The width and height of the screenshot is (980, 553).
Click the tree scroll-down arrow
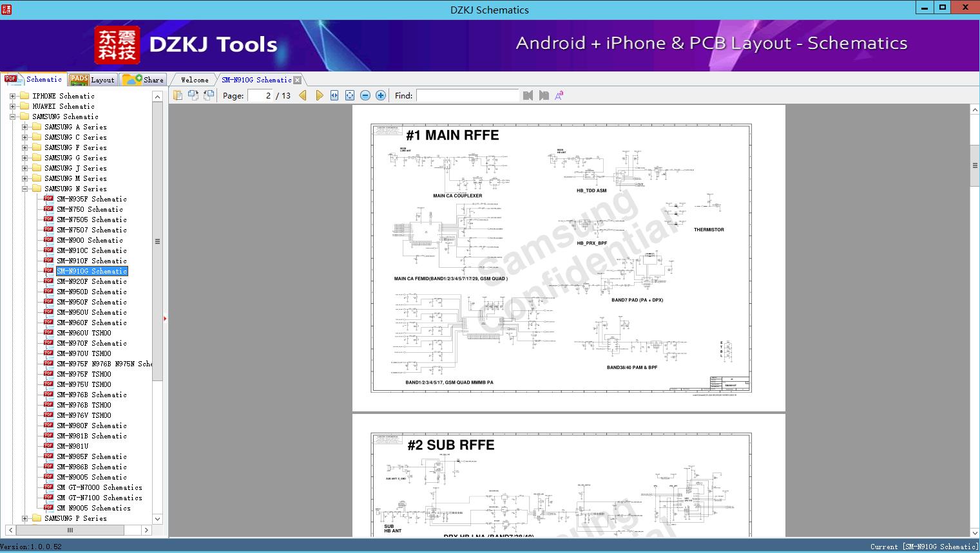(157, 519)
